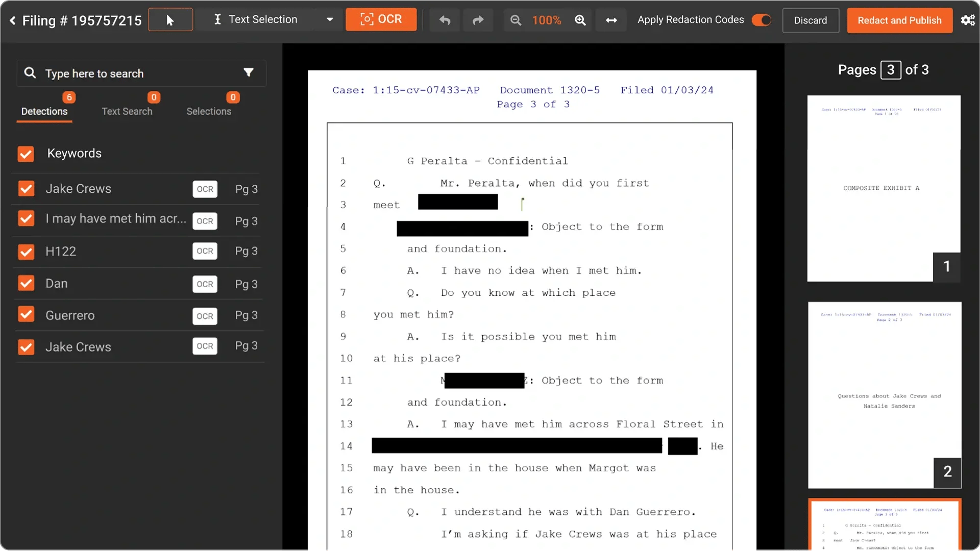980x551 pixels.
Task: Click the Text Selection tool label
Action: click(263, 19)
